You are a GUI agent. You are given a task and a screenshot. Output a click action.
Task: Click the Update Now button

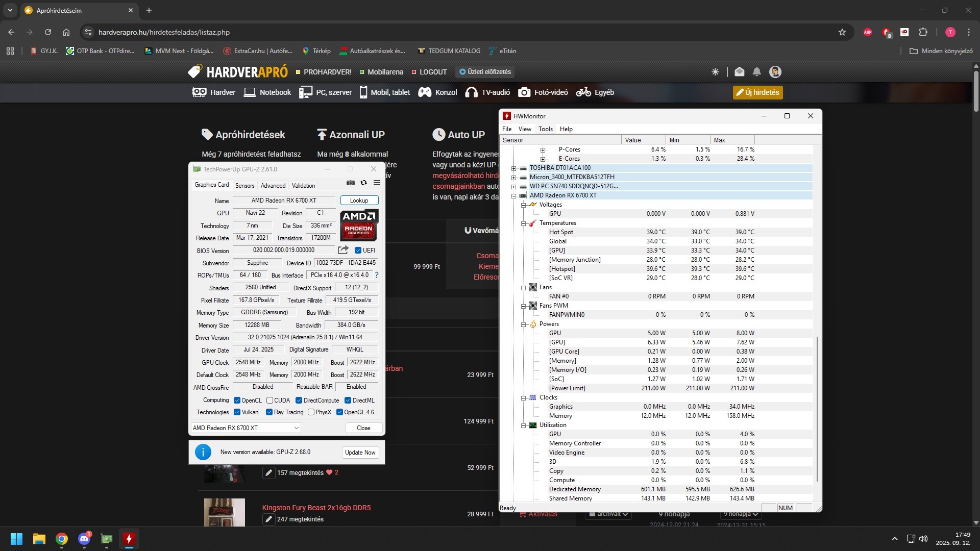coord(360,453)
